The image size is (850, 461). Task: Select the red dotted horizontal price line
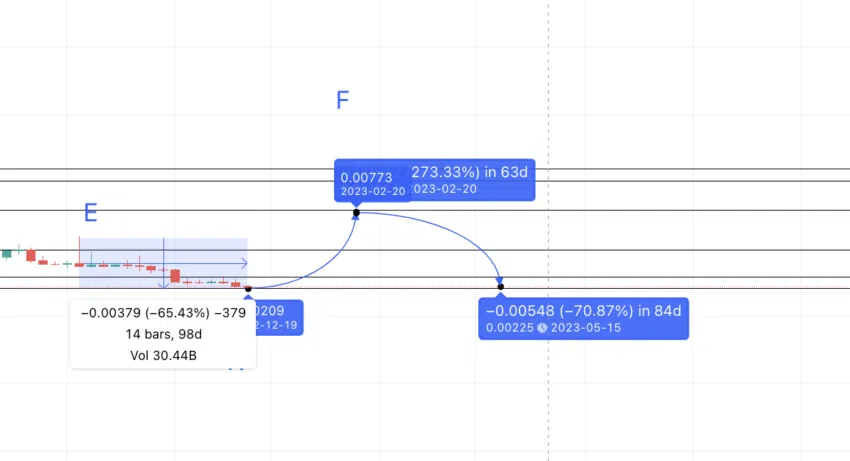point(425,287)
